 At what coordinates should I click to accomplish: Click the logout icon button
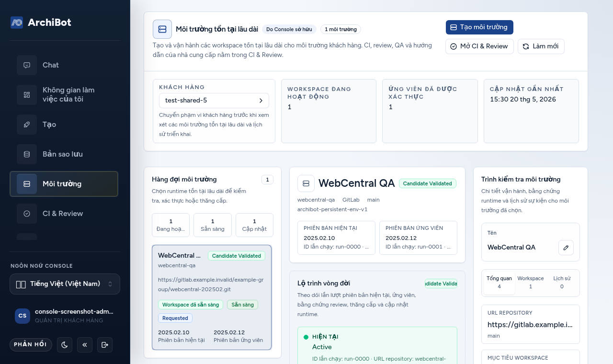point(105,345)
